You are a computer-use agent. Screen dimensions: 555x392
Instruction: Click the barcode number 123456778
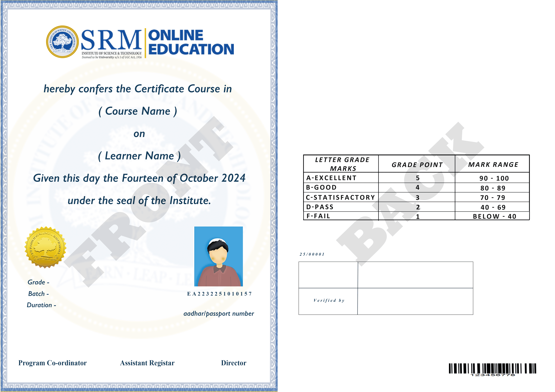(x=493, y=375)
